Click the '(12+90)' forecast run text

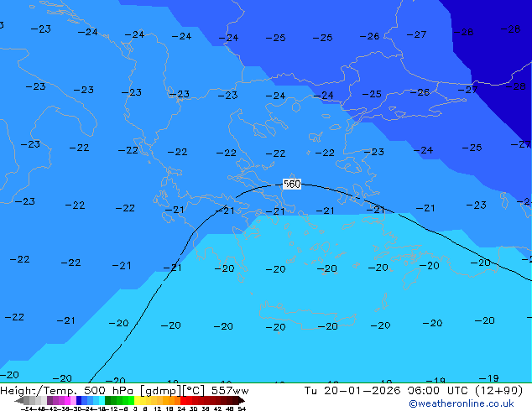click(498, 391)
